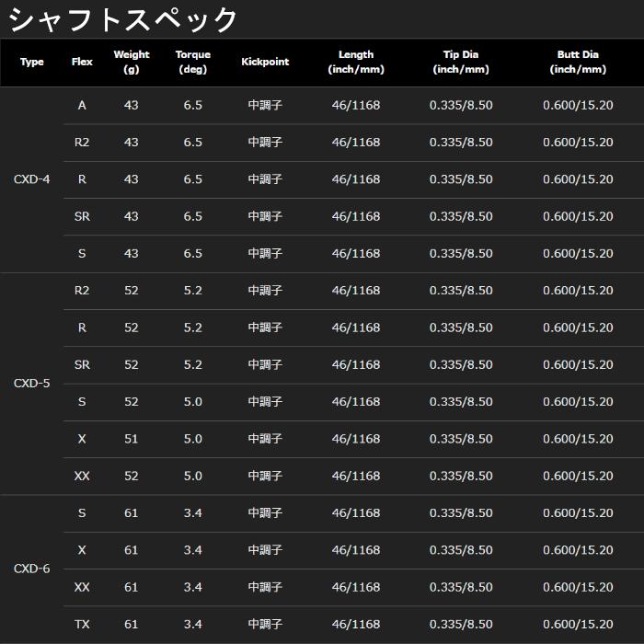Click weight 61 in CXD-6 XX row
Screen dimensions: 644x644
pos(132,587)
